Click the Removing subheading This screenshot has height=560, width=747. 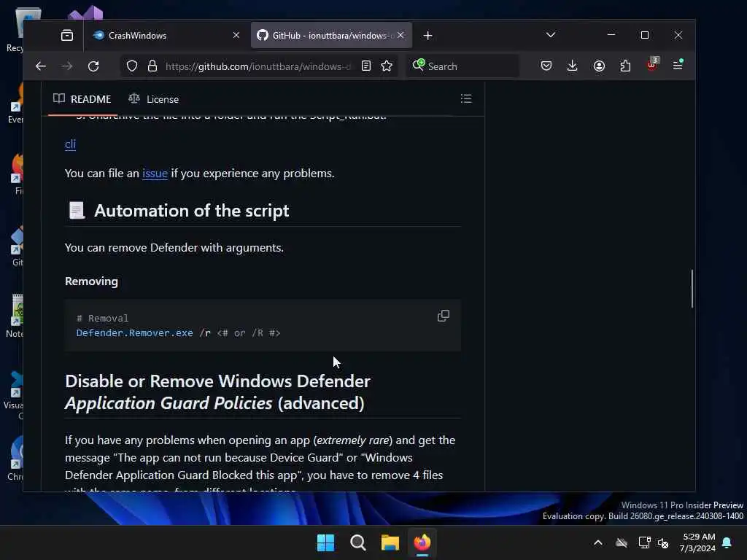point(91,281)
